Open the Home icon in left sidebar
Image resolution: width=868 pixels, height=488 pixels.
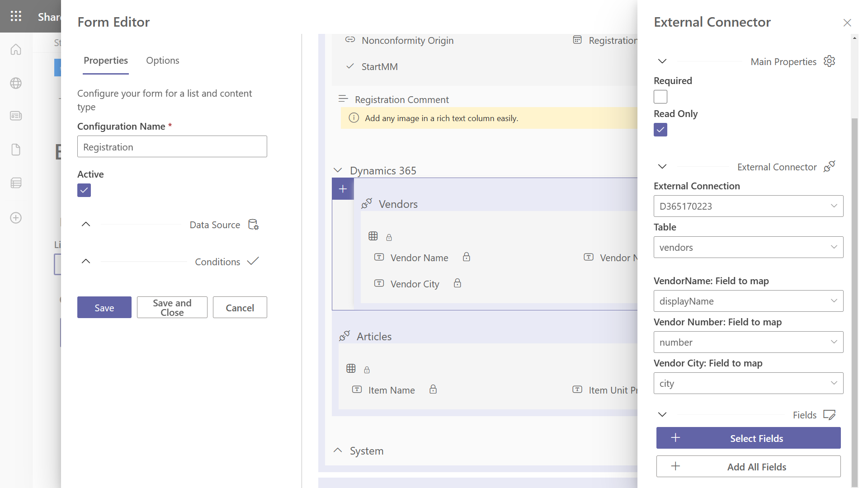coord(16,49)
